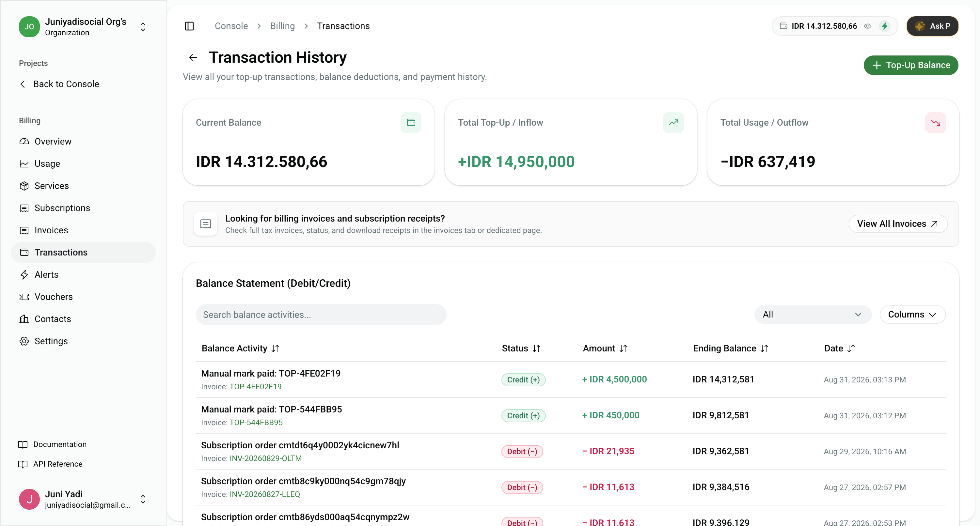
Task: Open the All filter dropdown
Action: (813, 315)
